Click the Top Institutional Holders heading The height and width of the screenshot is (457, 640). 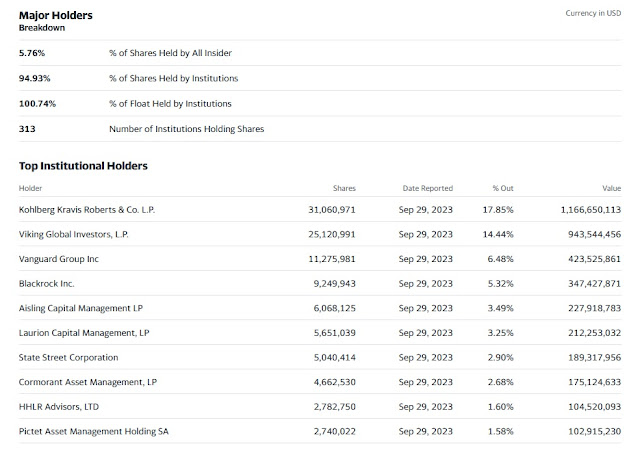point(83,166)
